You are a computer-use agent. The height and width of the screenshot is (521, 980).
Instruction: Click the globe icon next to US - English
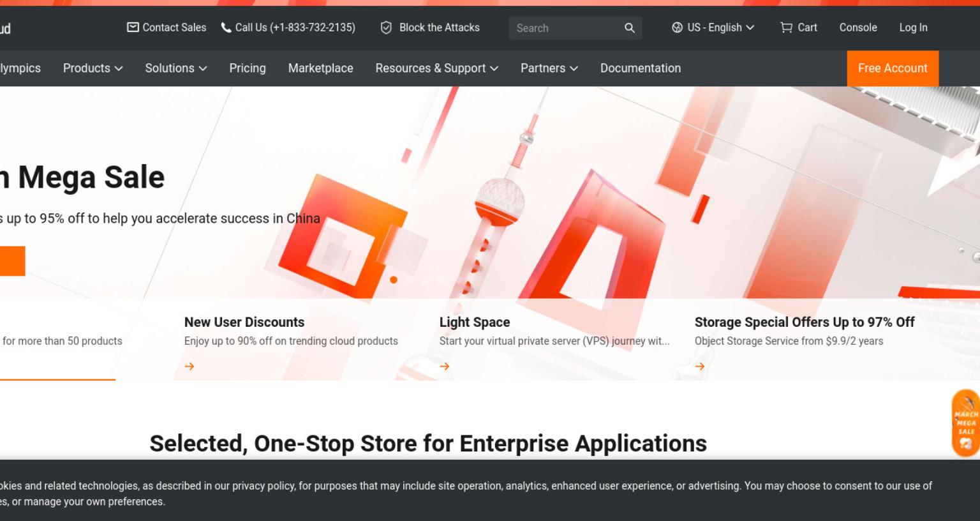[677, 27]
